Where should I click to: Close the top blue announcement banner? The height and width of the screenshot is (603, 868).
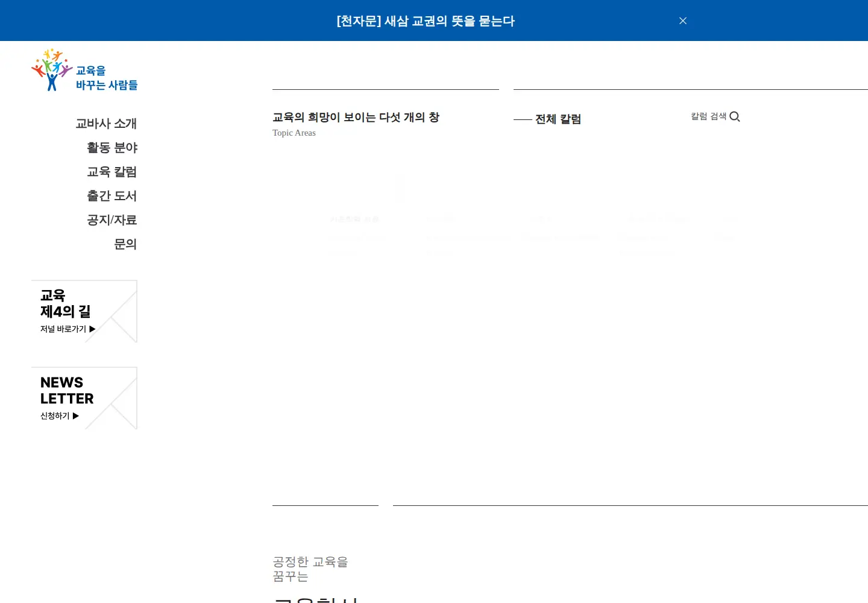point(683,21)
